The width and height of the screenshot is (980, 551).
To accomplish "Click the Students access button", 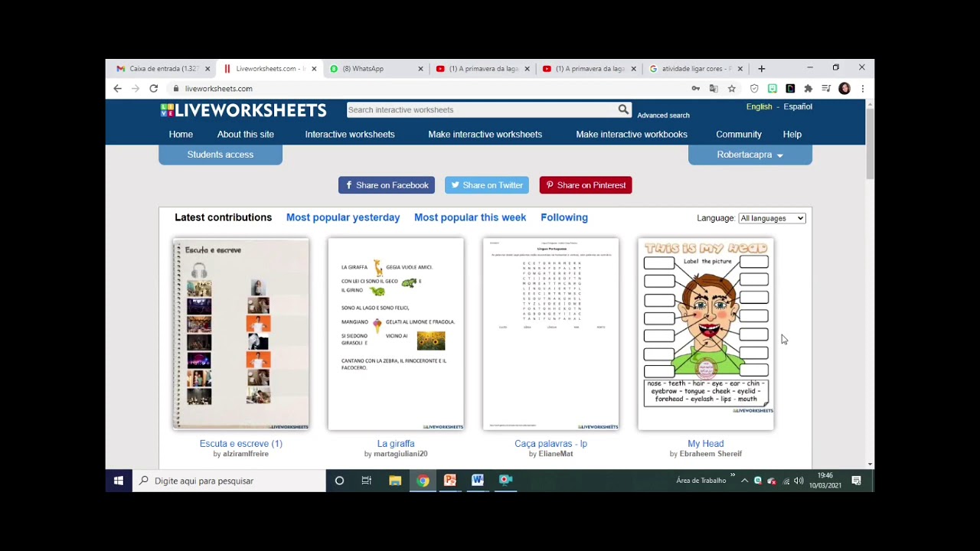I will pyautogui.click(x=220, y=155).
